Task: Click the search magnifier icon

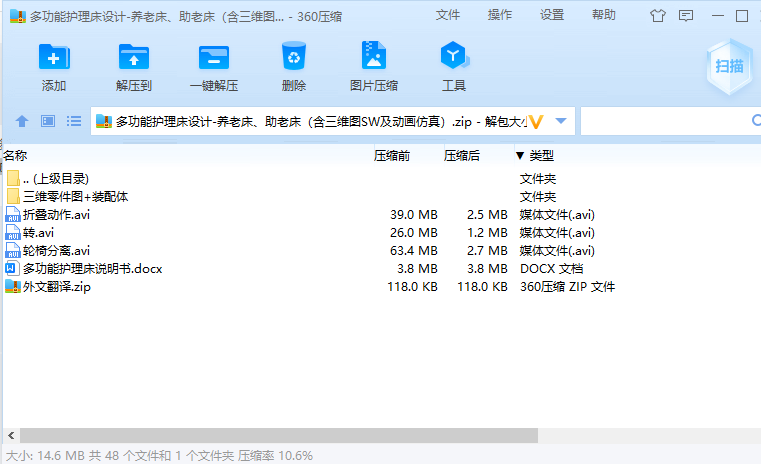Action: [x=756, y=120]
